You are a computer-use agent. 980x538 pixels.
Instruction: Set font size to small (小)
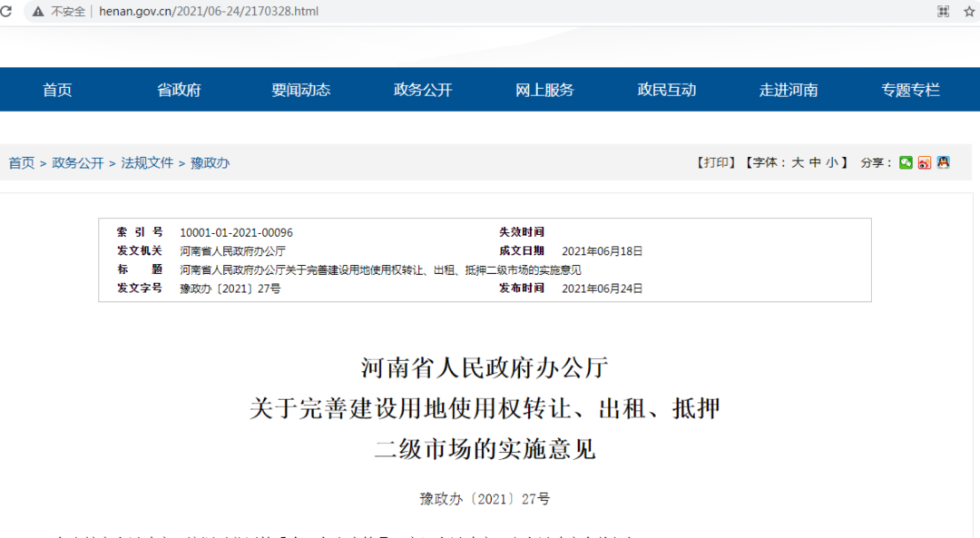coord(832,162)
